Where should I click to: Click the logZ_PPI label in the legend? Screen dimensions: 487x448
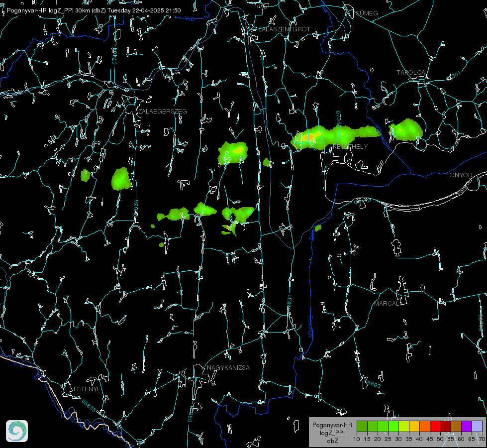(332, 433)
